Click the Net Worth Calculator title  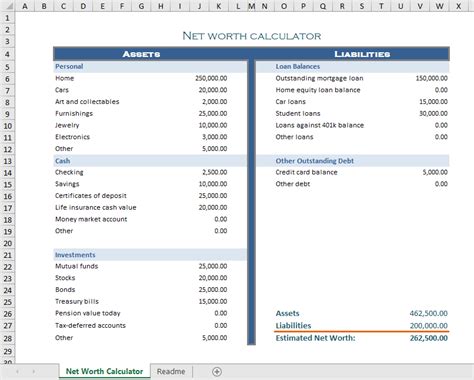coord(252,36)
